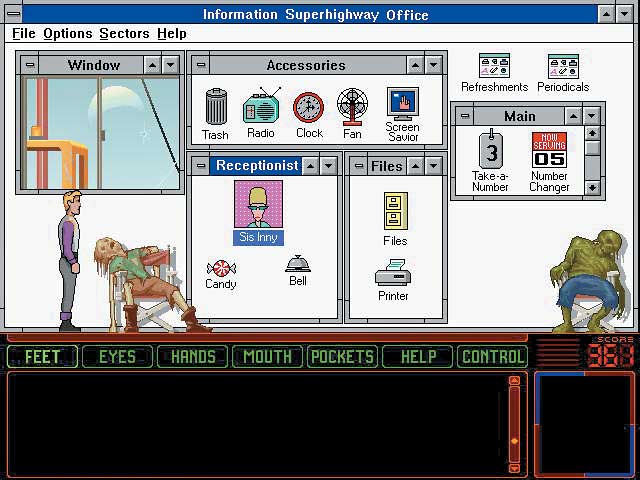Open control menu box of Window group

click(30, 64)
